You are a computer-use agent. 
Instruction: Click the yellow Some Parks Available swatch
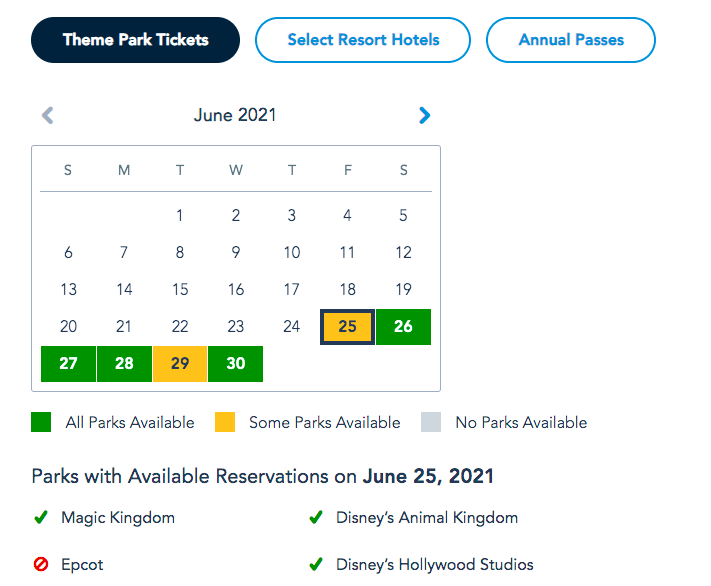(x=225, y=422)
